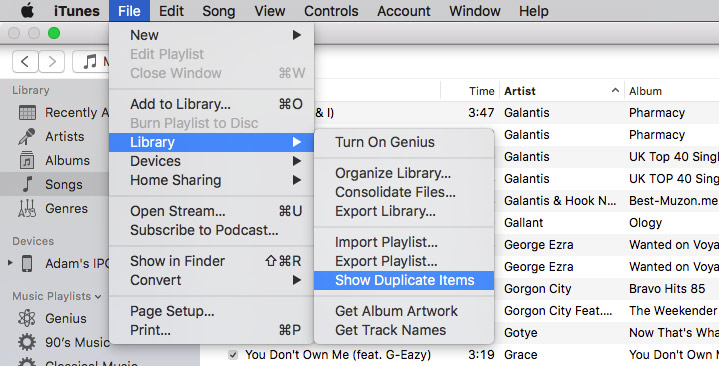Click the back navigation arrow button
This screenshot has height=366, width=719.
click(x=25, y=61)
